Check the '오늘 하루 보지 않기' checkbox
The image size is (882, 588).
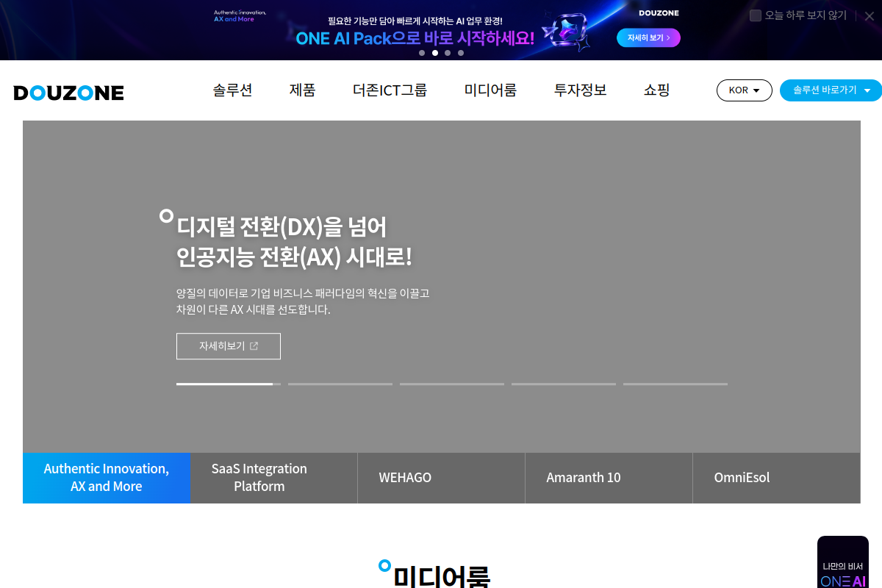coord(756,15)
